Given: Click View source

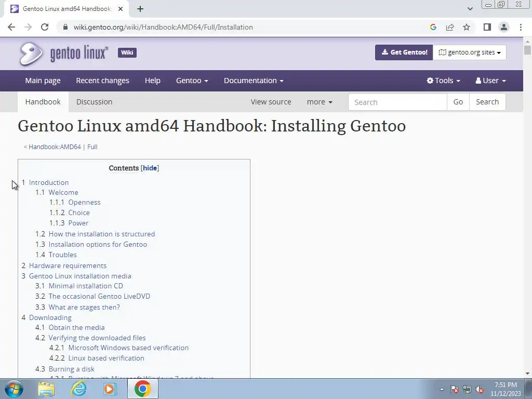Looking at the screenshot, I should click(x=271, y=102).
